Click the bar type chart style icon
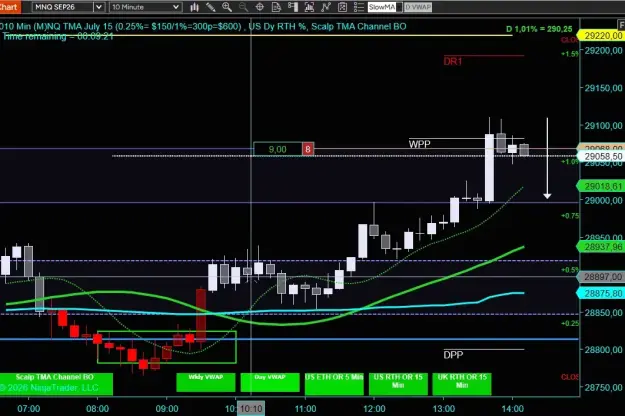 pos(195,7)
